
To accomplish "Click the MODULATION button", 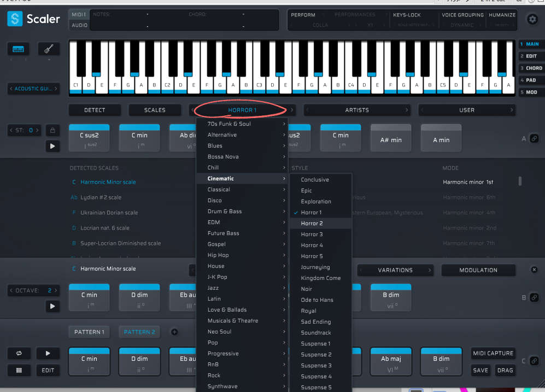I will [478, 270].
